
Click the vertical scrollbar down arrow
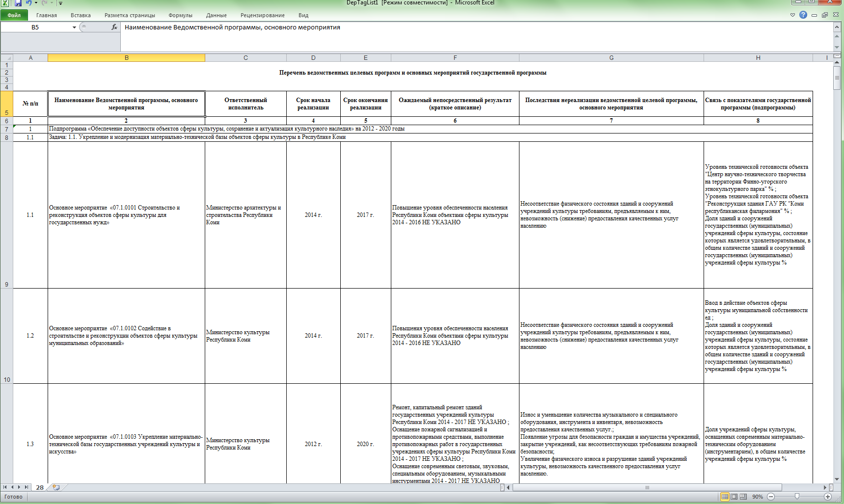click(837, 479)
